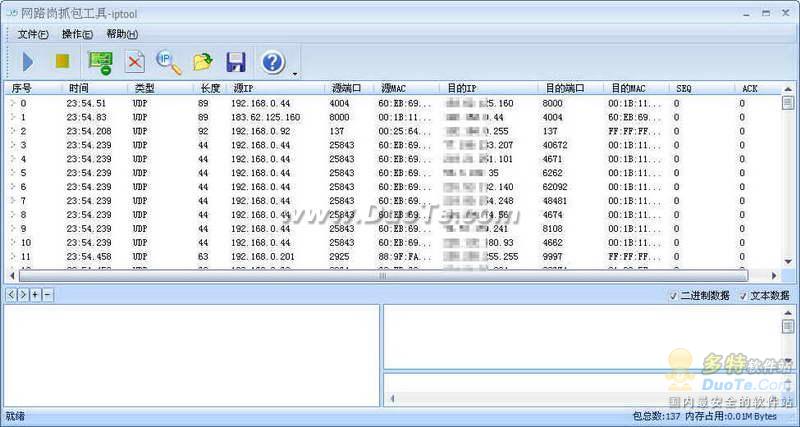Image resolution: width=800 pixels, height=427 pixels.
Task: Click the '−' collapse-all button
Action: pyautogui.click(x=47, y=295)
